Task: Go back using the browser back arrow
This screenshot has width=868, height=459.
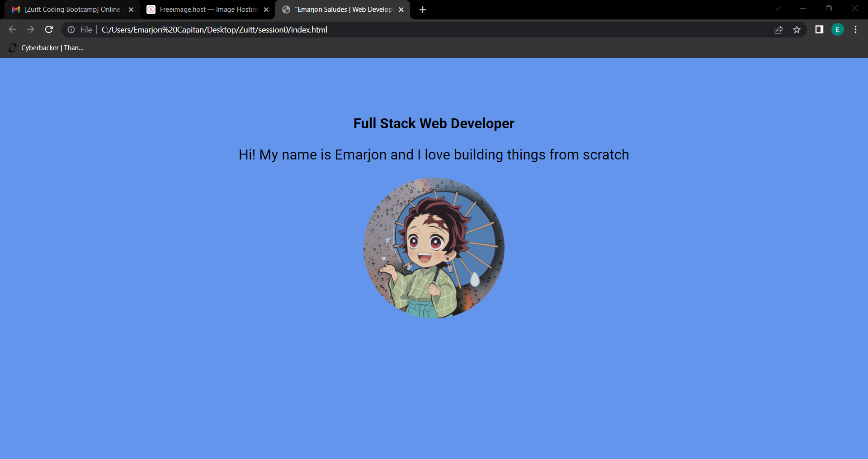Action: coord(12,29)
